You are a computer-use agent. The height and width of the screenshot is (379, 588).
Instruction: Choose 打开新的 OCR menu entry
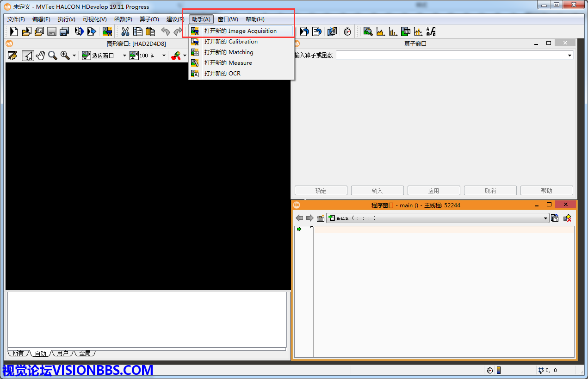click(241, 74)
